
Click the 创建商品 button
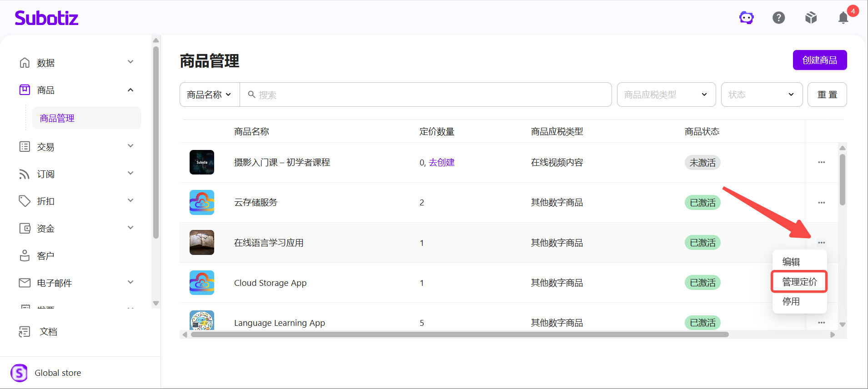[820, 60]
